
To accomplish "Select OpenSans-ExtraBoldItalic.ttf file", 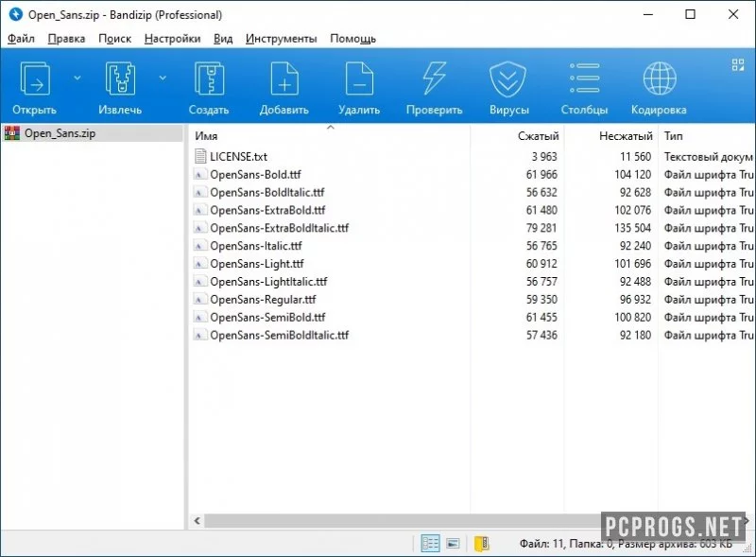I will tap(279, 228).
